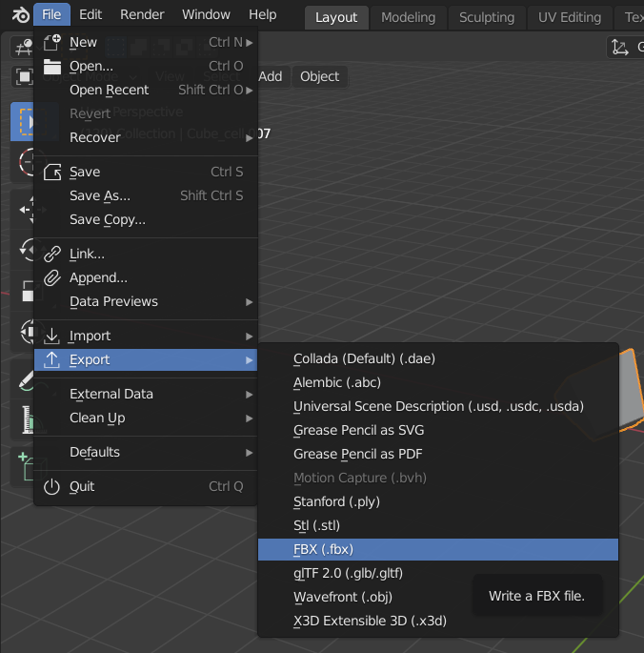Choose Save Copy... menu entry

coord(146,219)
